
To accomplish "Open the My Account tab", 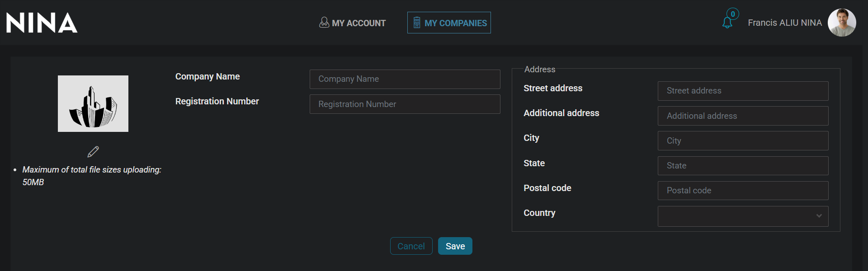I will (x=353, y=23).
